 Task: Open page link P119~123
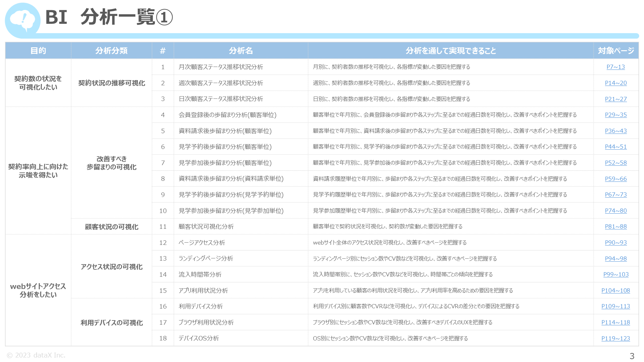[x=616, y=339]
